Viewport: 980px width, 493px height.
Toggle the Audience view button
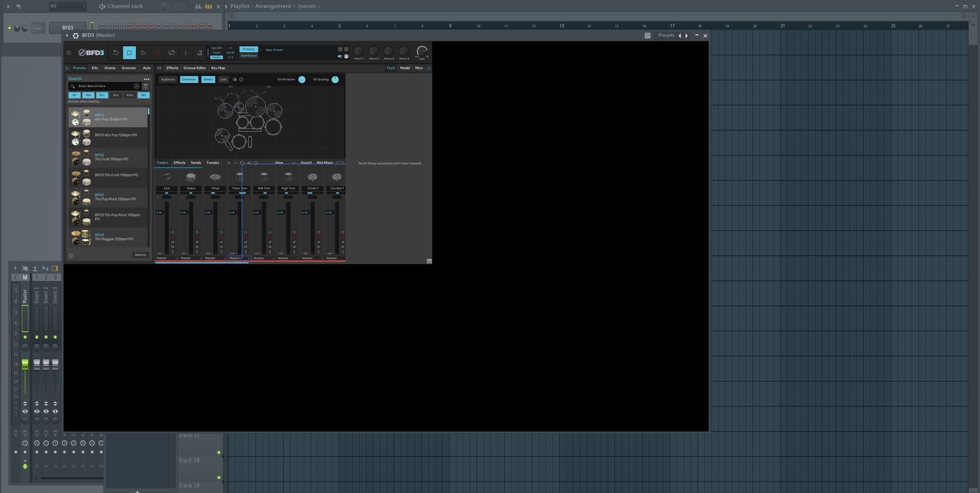point(167,80)
